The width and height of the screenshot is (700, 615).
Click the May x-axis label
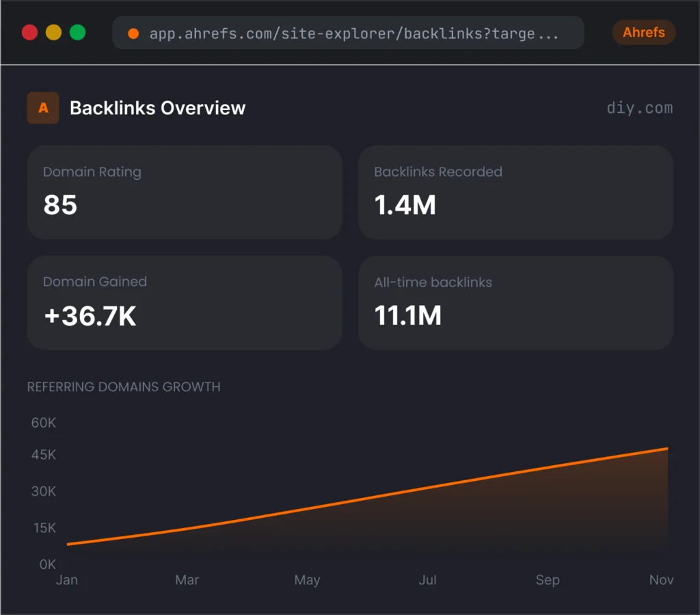307,580
